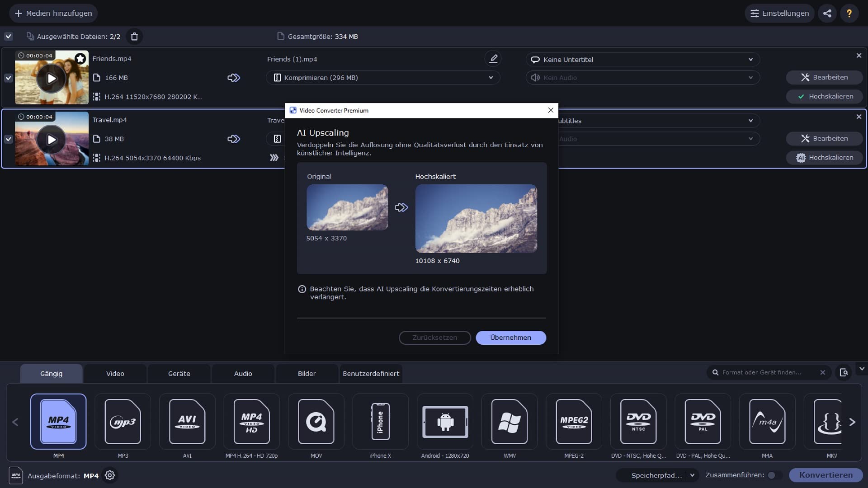Image resolution: width=868 pixels, height=488 pixels.
Task: Click the Hochskaliert preview thumbnail
Action: coord(476,219)
